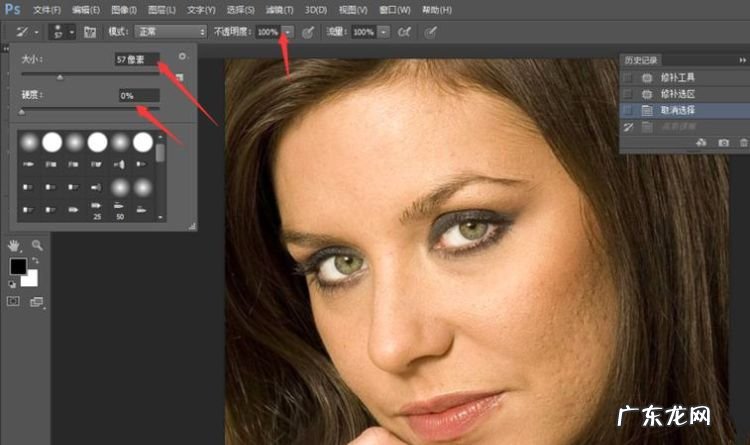Expand the 不透明度 opacity dropdown arrow

pos(288,32)
